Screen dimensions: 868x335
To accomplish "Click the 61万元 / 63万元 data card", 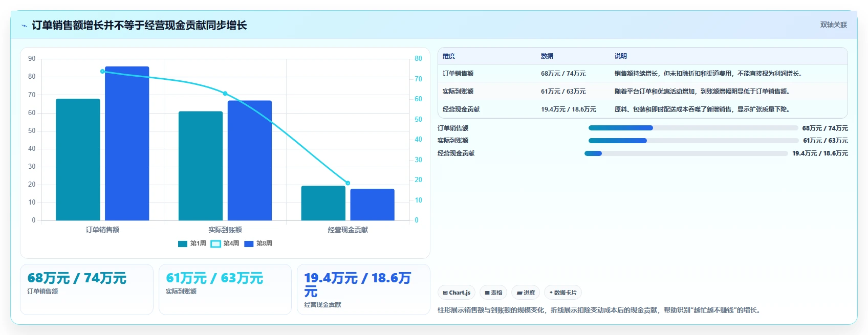I will click(225, 289).
